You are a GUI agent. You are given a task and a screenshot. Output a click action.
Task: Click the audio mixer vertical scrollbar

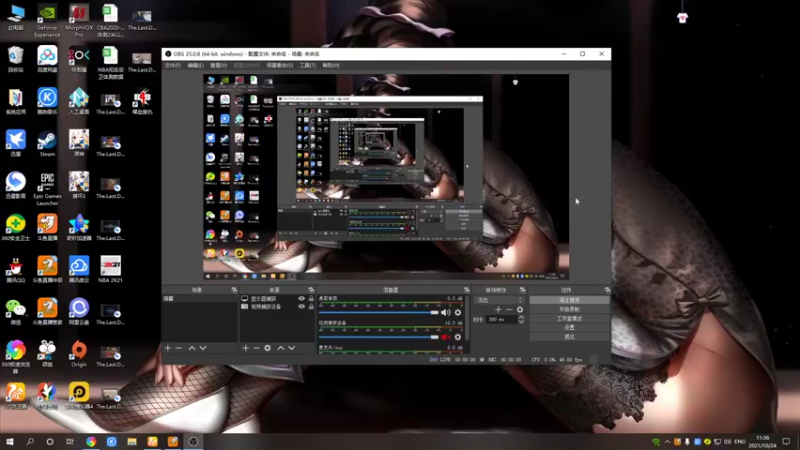click(467, 318)
